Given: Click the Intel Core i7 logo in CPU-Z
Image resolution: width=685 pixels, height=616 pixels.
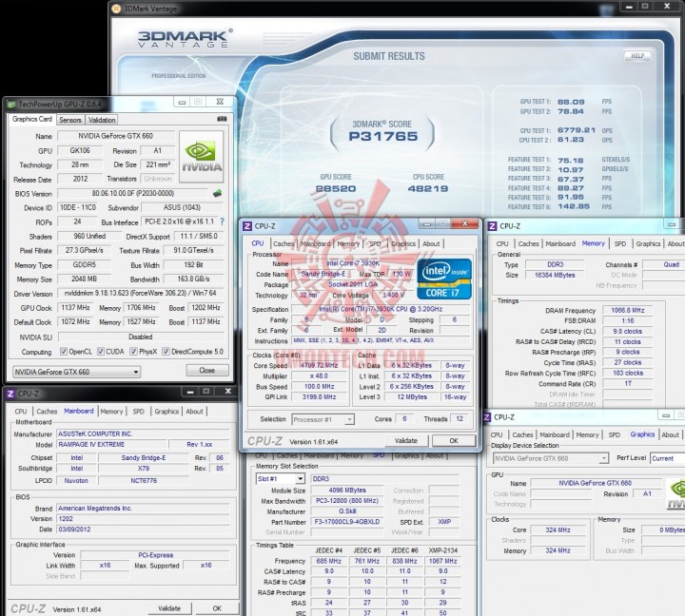Looking at the screenshot, I should pos(444,279).
